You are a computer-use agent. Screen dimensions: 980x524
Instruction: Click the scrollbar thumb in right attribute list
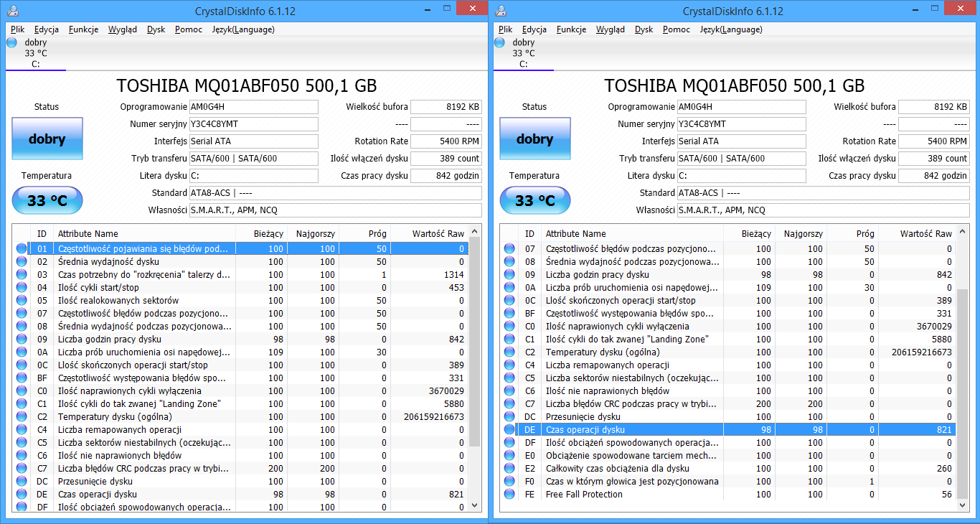click(963, 394)
